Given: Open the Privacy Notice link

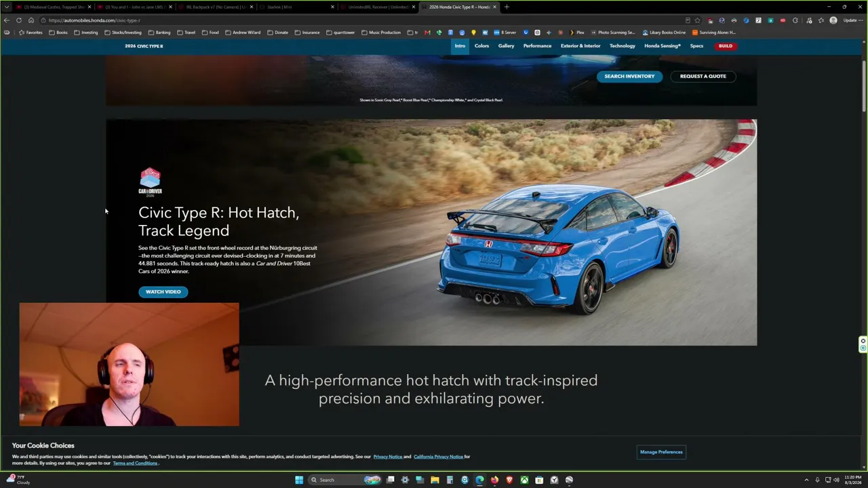Looking at the screenshot, I should [x=388, y=457].
